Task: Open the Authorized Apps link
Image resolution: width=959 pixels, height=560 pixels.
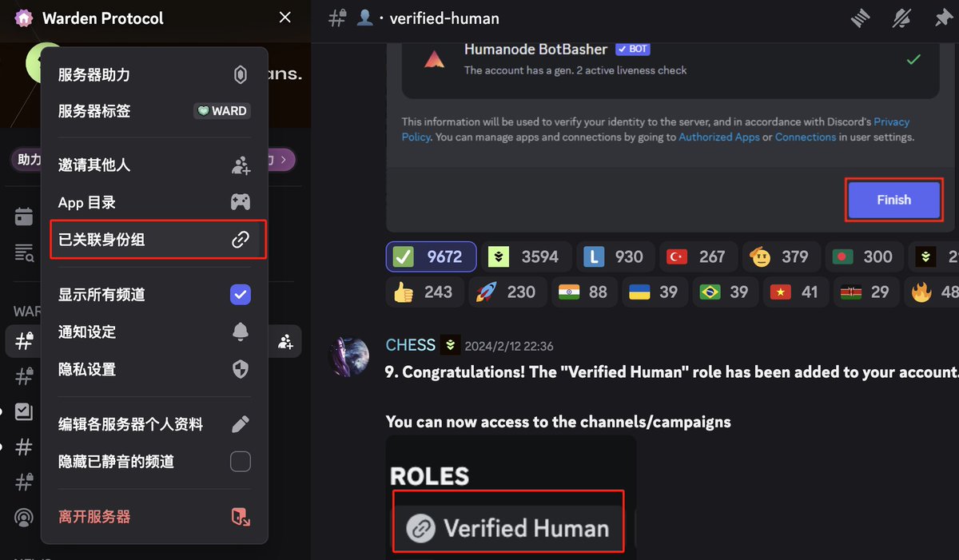Action: click(719, 137)
